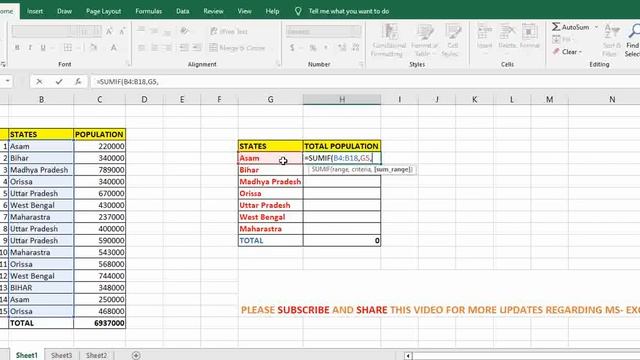Open the Review ribbon tab
Screen dimensions: 640x360
click(213, 11)
